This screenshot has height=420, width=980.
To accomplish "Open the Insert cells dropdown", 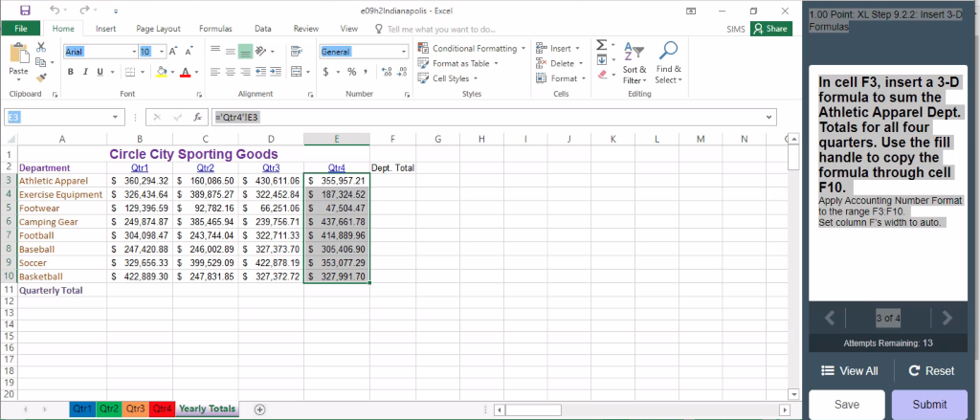I will 577,48.
